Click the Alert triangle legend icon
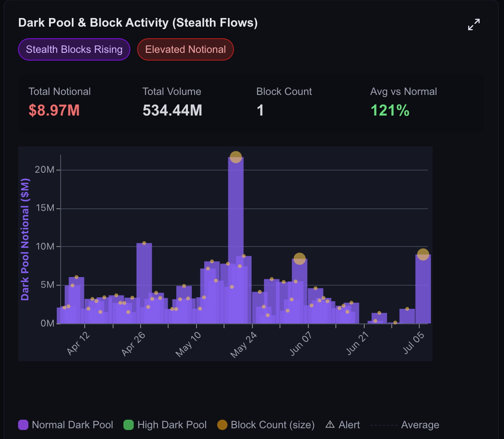 330,424
